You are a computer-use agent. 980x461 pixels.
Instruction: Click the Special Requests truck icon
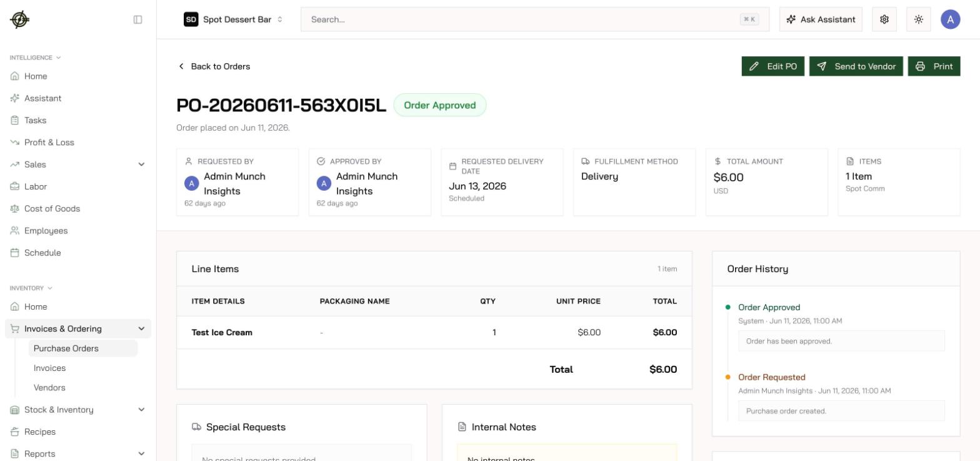[197, 427]
